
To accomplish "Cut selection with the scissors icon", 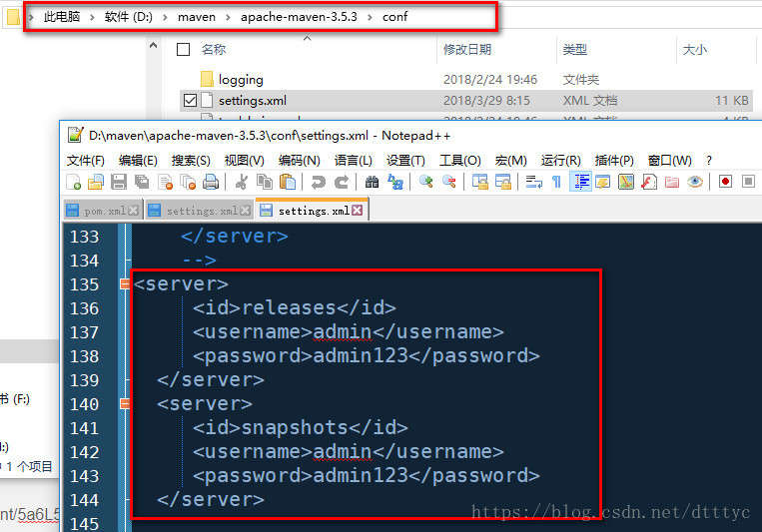I will click(241, 183).
